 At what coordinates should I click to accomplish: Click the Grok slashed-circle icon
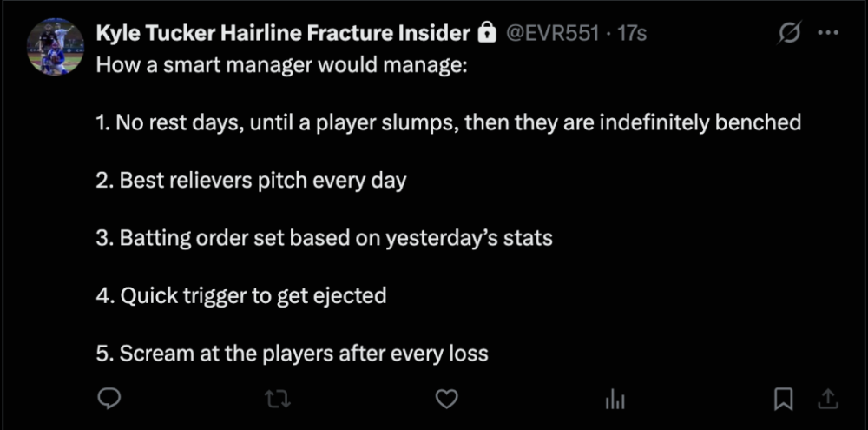click(790, 34)
